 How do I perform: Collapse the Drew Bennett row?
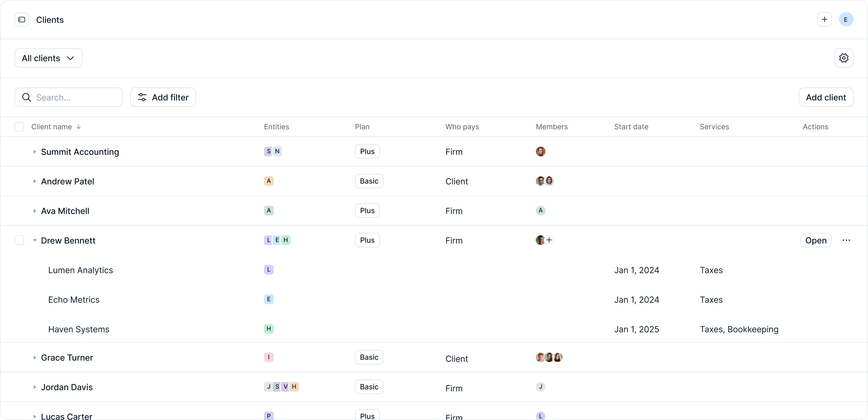35,240
